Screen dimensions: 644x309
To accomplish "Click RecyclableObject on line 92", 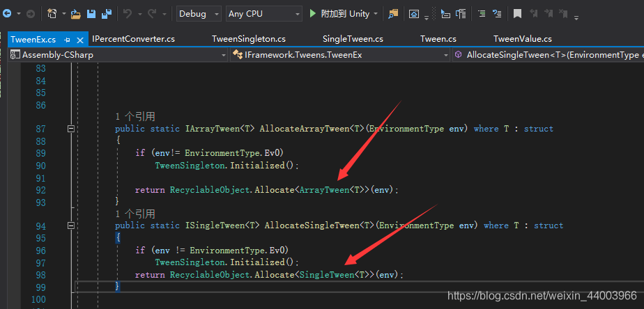I will tap(210, 190).
